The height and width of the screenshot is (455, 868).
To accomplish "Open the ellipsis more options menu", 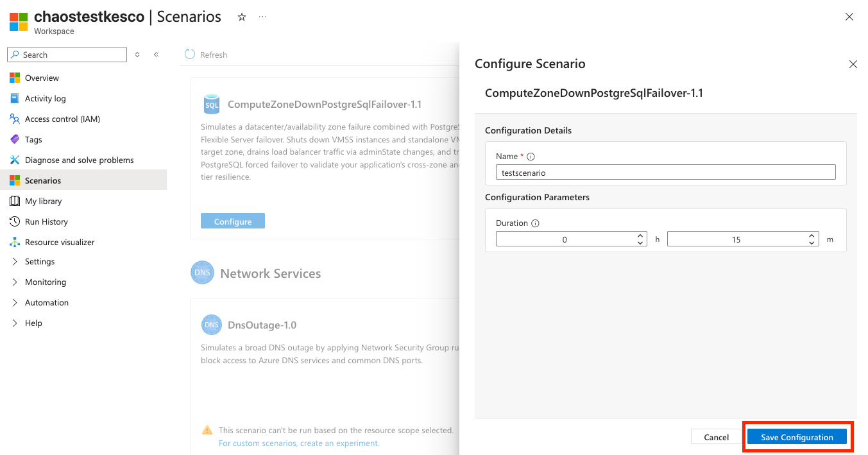I will (x=262, y=17).
